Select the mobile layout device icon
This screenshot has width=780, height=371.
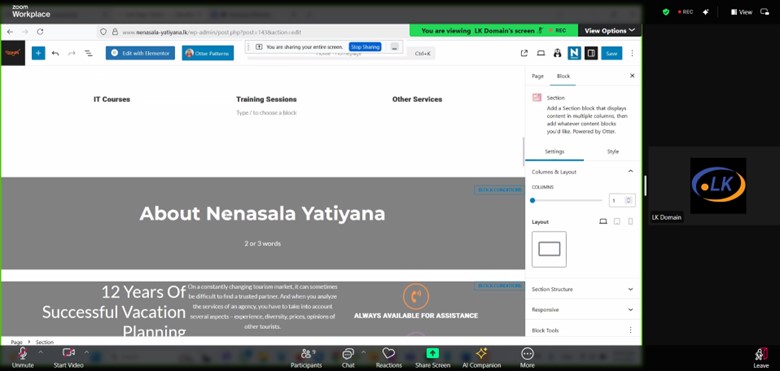click(x=630, y=222)
